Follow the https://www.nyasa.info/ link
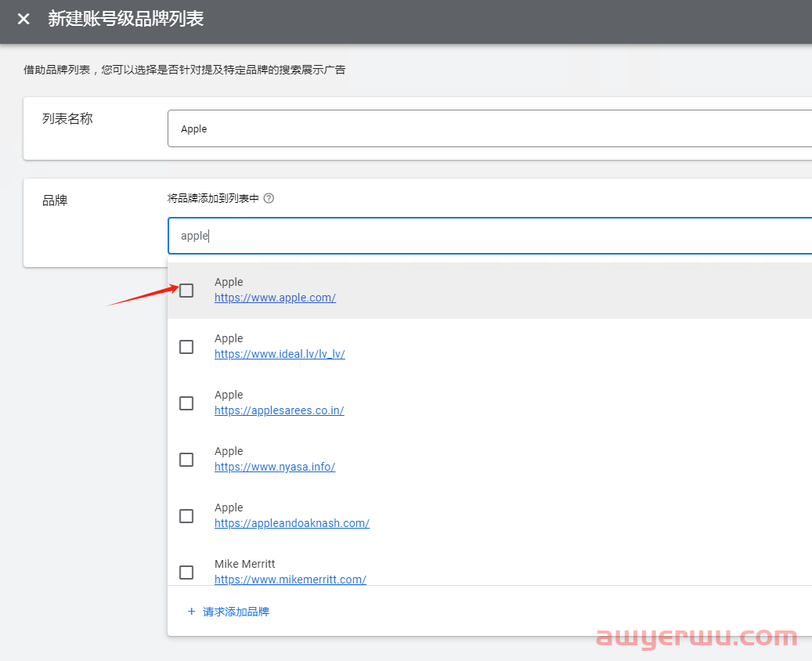The width and height of the screenshot is (812, 661). (275, 468)
